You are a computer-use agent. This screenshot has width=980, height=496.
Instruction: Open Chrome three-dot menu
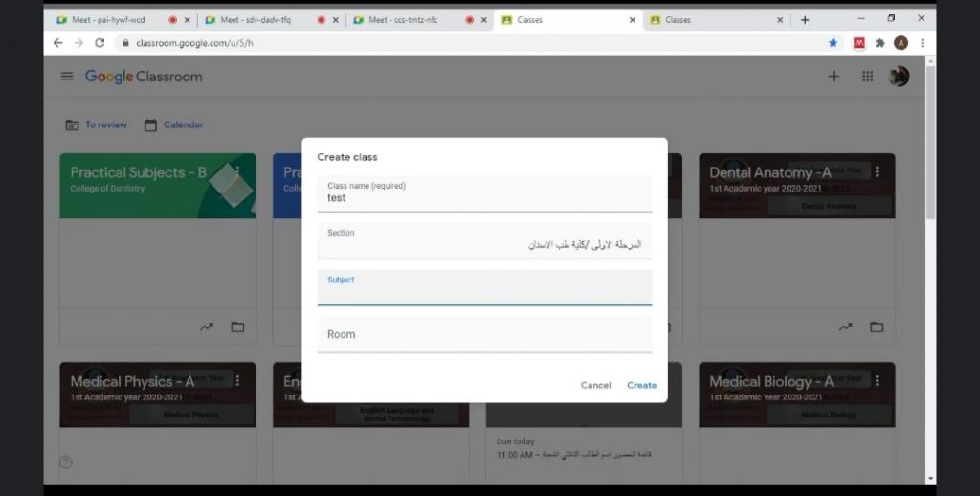(922, 43)
